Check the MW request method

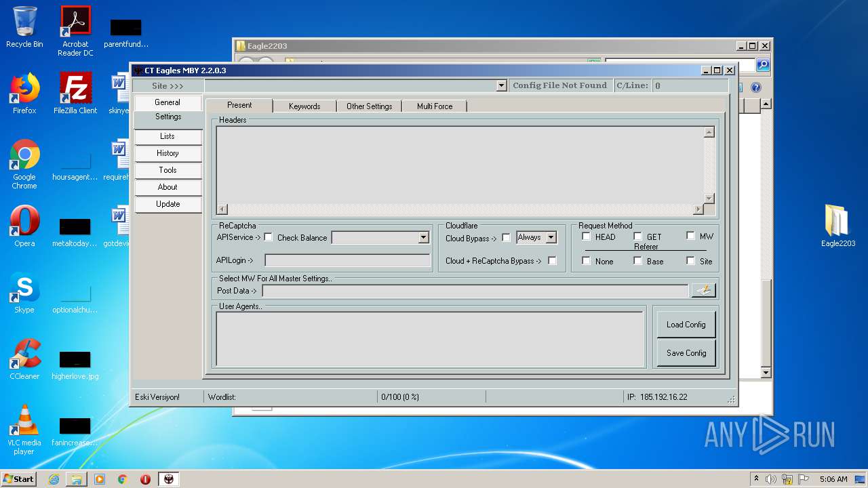[691, 236]
